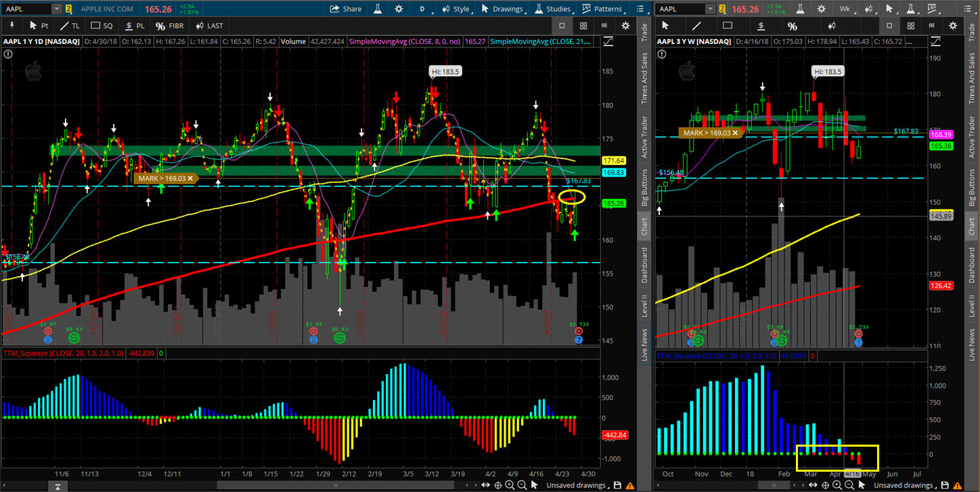Select the TL trendline drawing tool
This screenshot has width=980, height=492.
click(70, 26)
